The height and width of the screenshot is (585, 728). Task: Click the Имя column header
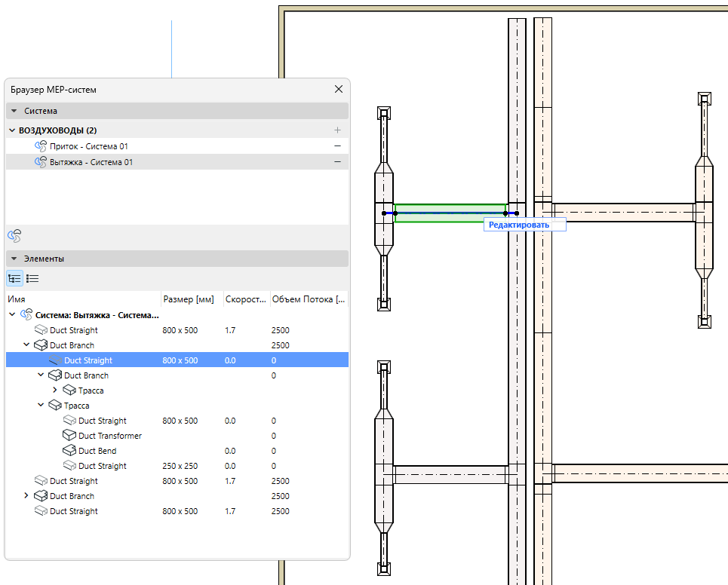(x=17, y=299)
